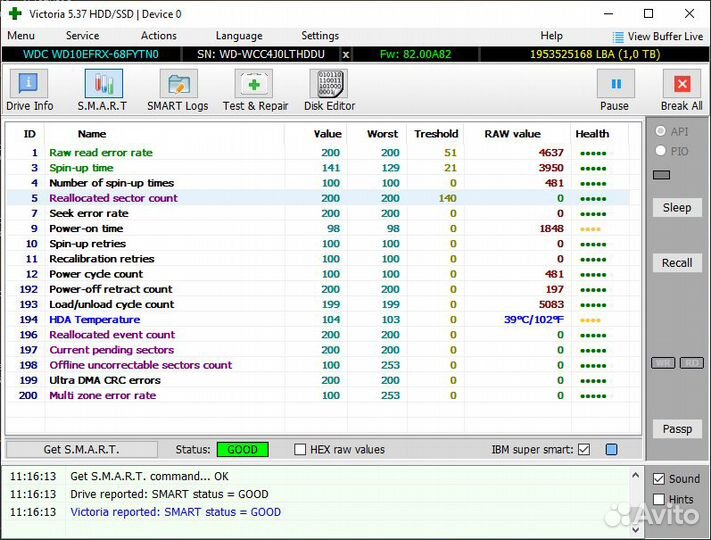711x540 pixels.
Task: Enable the Hints checkbox
Action: (658, 499)
